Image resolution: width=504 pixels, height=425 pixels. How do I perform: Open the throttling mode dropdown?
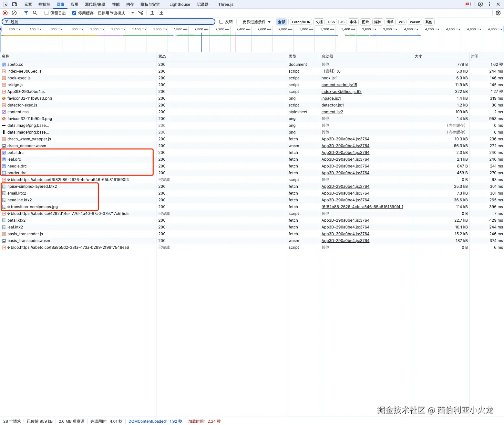coord(116,13)
